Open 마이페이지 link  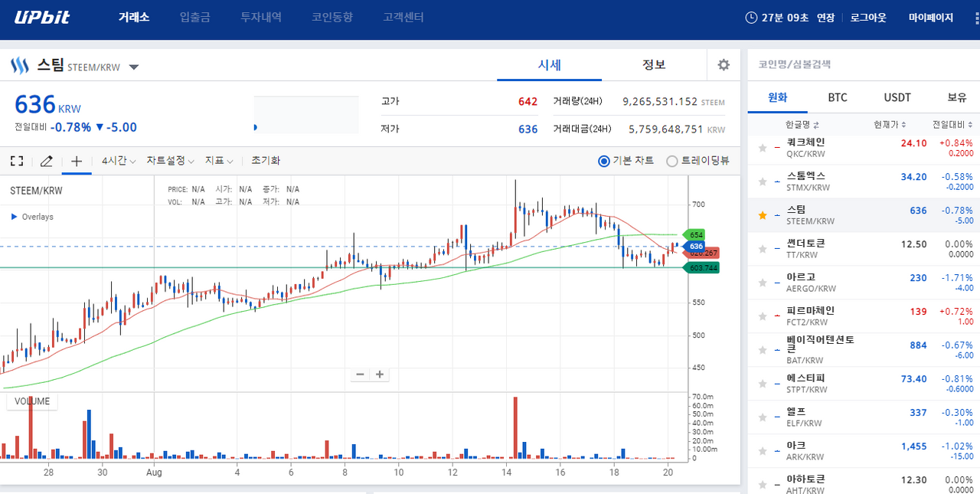[x=931, y=18]
